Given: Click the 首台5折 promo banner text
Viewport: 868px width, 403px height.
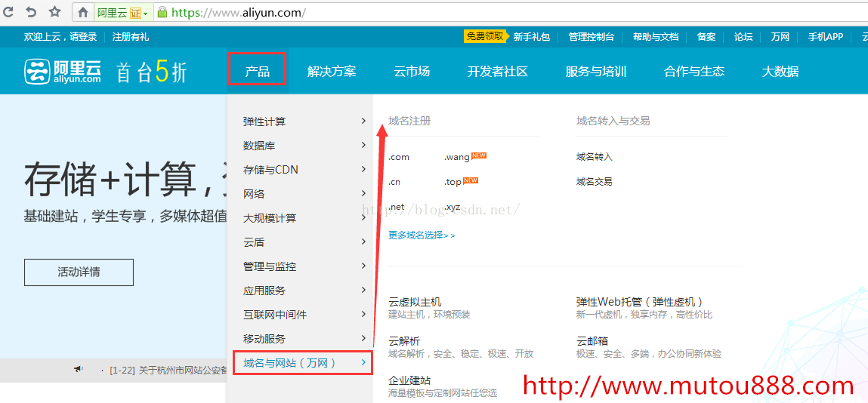Looking at the screenshot, I should tap(152, 72).
